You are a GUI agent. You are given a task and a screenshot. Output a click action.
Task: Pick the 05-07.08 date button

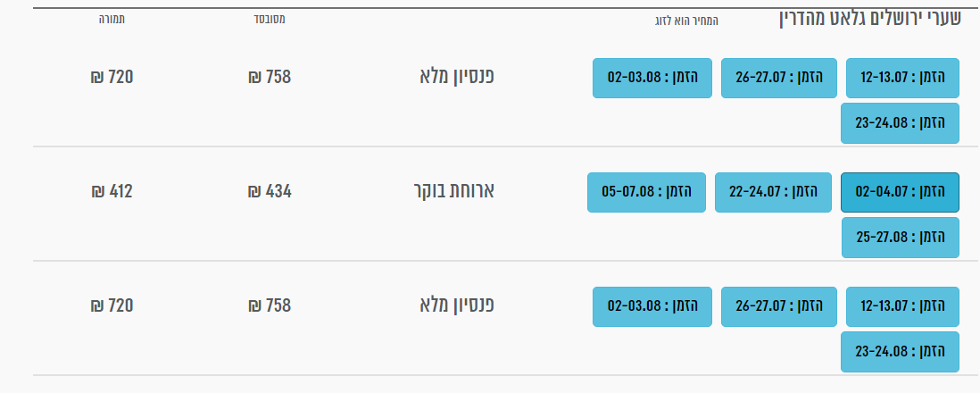point(646,192)
